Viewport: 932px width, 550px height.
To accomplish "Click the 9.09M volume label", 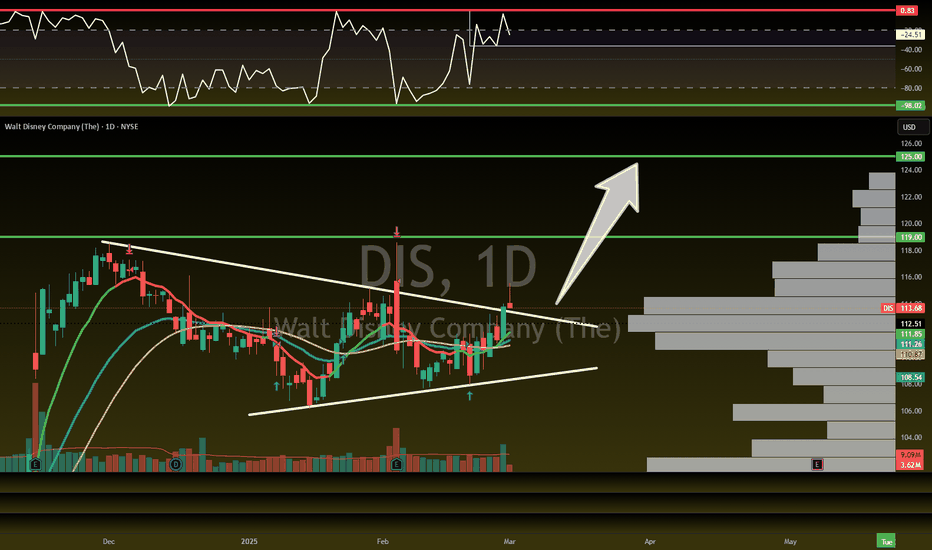I will (911, 455).
